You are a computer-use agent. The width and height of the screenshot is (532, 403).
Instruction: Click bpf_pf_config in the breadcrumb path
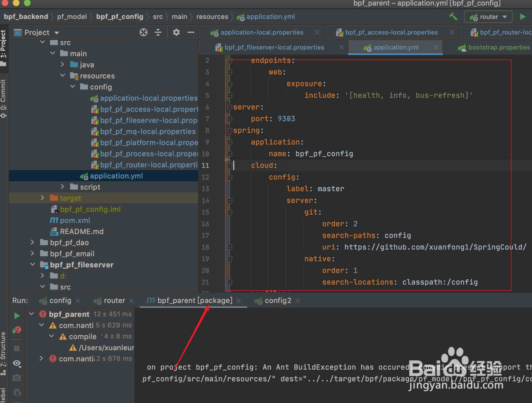point(120,17)
